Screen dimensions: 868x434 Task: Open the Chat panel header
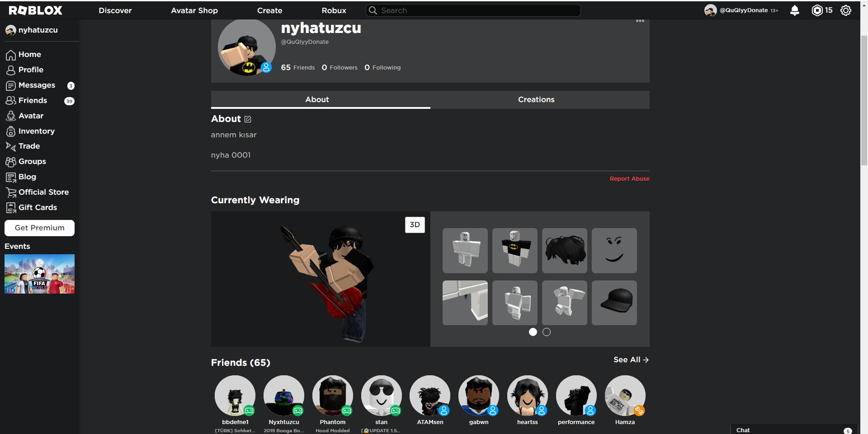[x=794, y=430]
